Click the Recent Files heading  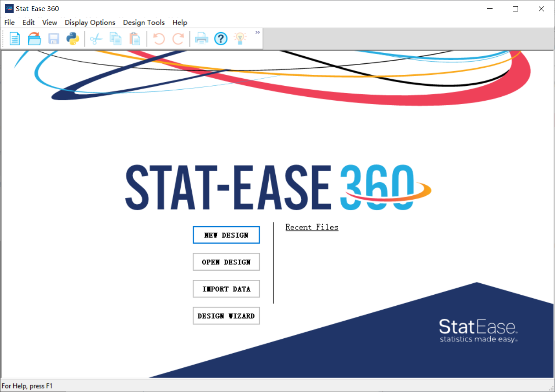[312, 227]
